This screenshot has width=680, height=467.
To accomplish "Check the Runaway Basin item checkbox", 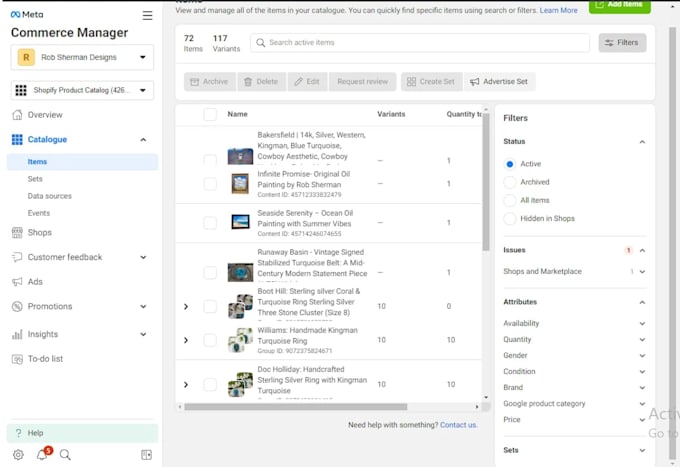I will (210, 273).
